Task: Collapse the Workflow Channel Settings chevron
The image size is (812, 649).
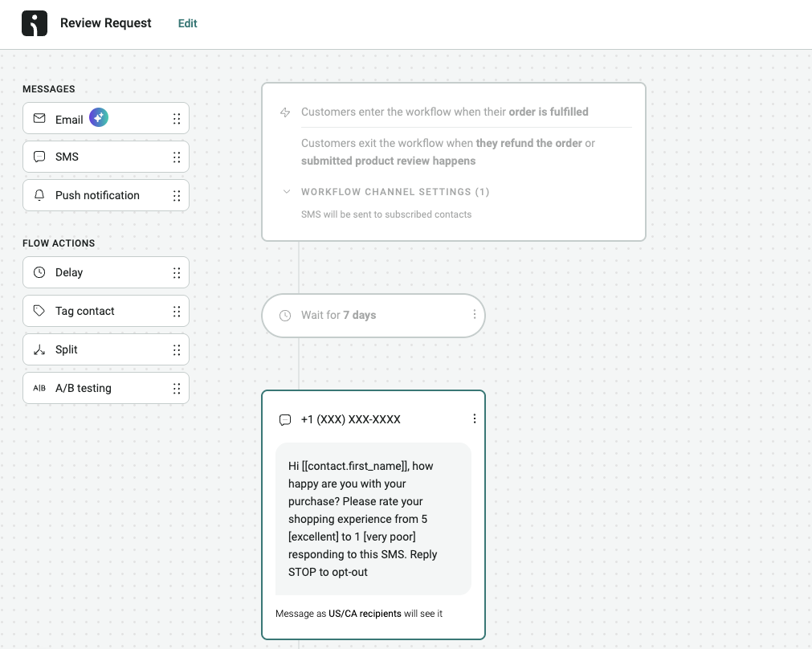Action: tap(287, 192)
